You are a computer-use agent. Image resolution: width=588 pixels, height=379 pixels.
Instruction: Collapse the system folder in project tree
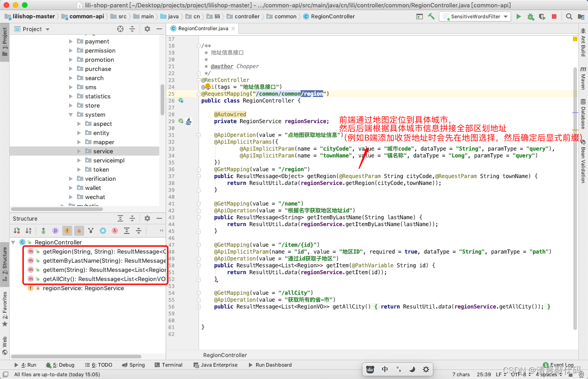pyautogui.click(x=71, y=115)
